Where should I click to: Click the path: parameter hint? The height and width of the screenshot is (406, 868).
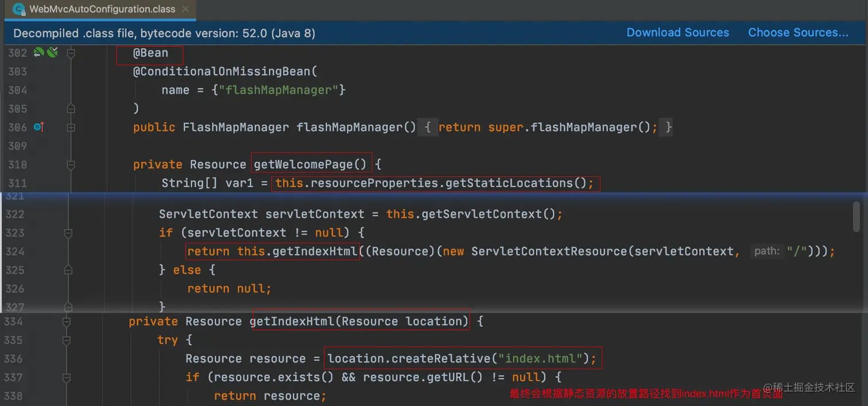pyautogui.click(x=766, y=251)
